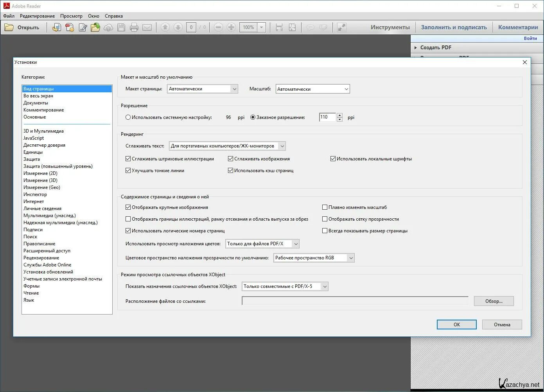Enable the illustration borders display checkbox
This screenshot has width=544, height=392.
pos(128,219)
